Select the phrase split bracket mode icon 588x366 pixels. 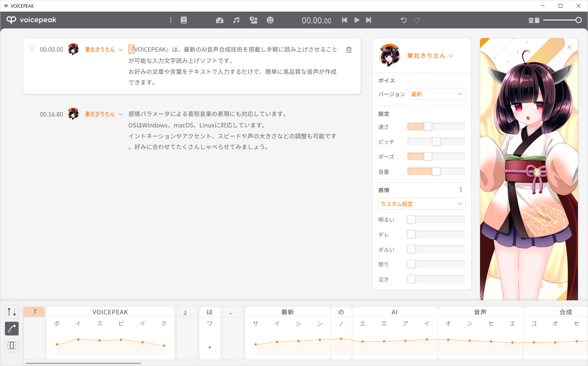pos(12,346)
